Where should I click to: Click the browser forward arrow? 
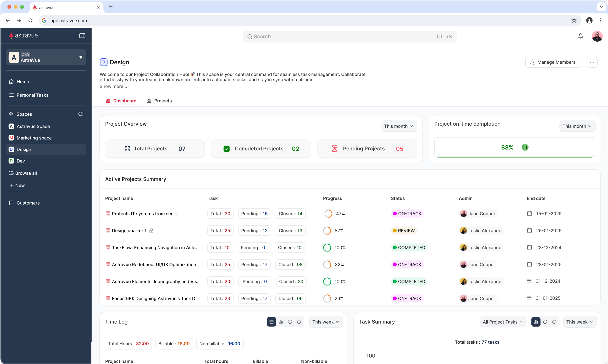19,20
